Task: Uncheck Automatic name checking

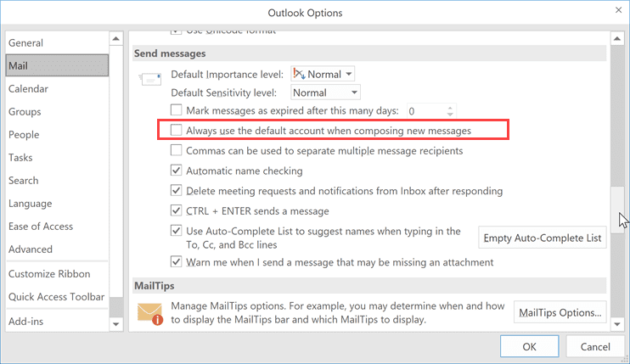Action: [x=176, y=171]
